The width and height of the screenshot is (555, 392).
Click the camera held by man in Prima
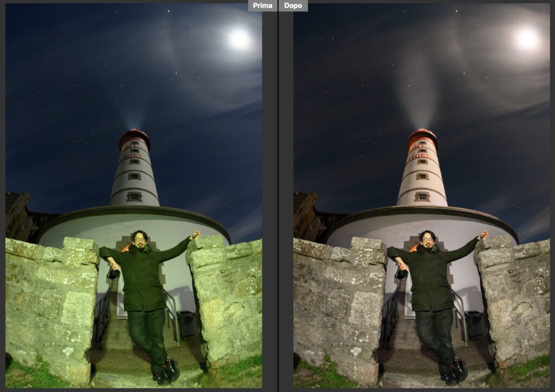[113, 274]
